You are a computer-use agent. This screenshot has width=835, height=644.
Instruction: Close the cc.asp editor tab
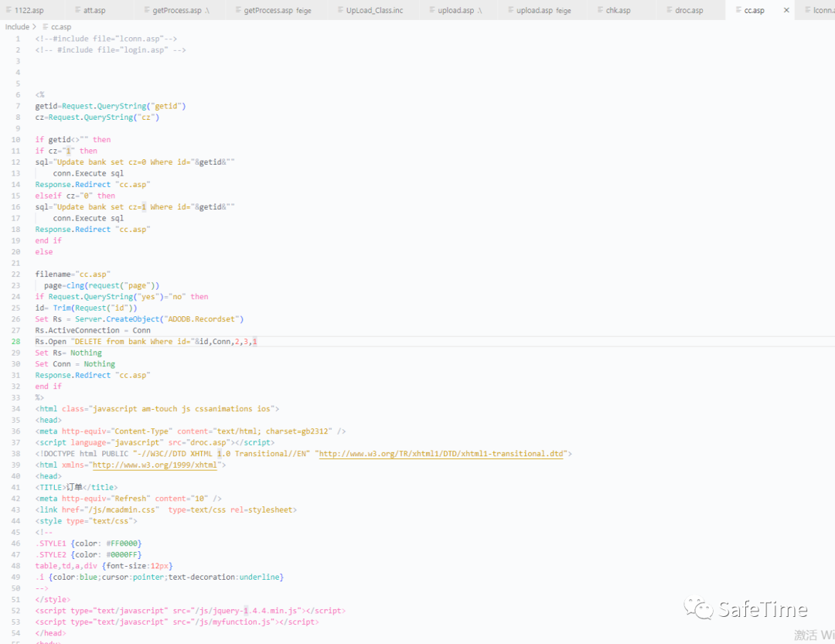coord(786,10)
